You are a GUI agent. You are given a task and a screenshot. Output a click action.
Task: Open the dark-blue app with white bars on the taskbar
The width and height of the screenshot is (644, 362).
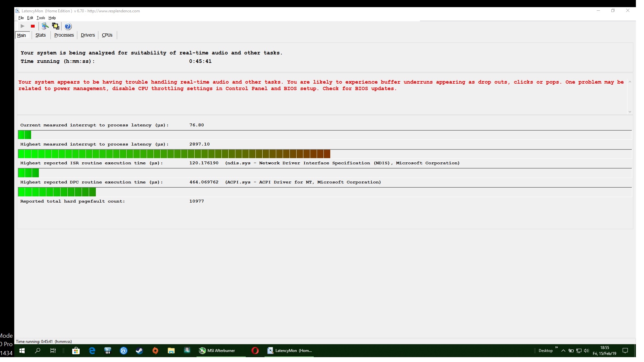pos(108,351)
